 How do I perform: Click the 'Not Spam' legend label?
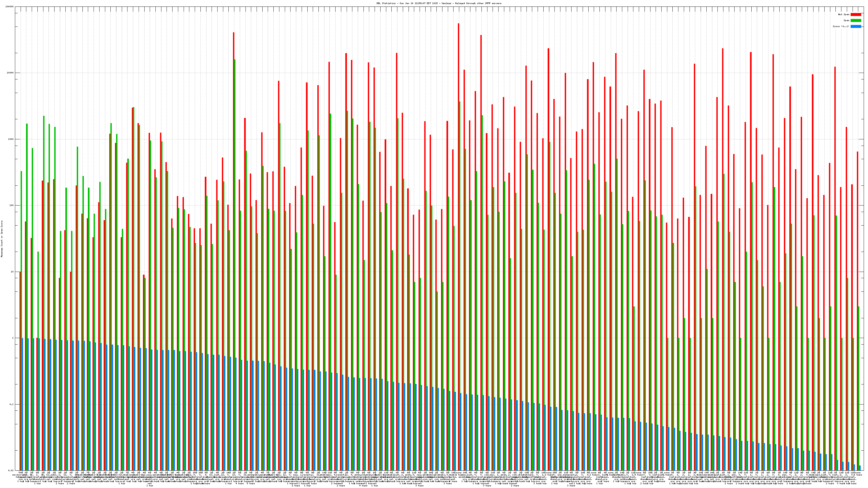point(844,14)
